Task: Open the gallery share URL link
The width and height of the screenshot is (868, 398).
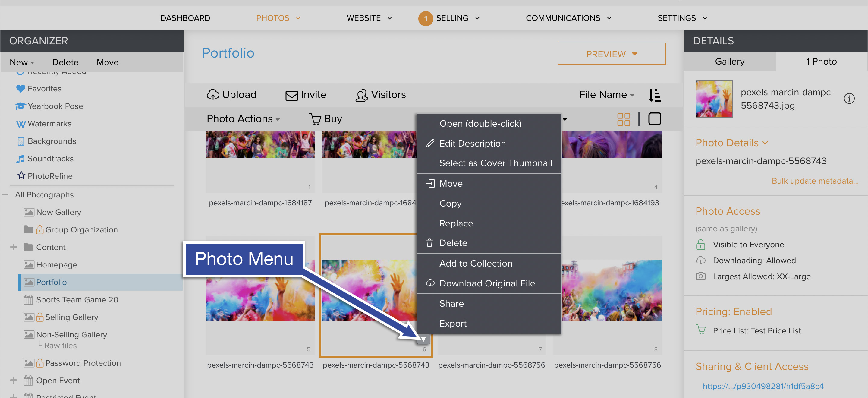Action: [x=763, y=386]
